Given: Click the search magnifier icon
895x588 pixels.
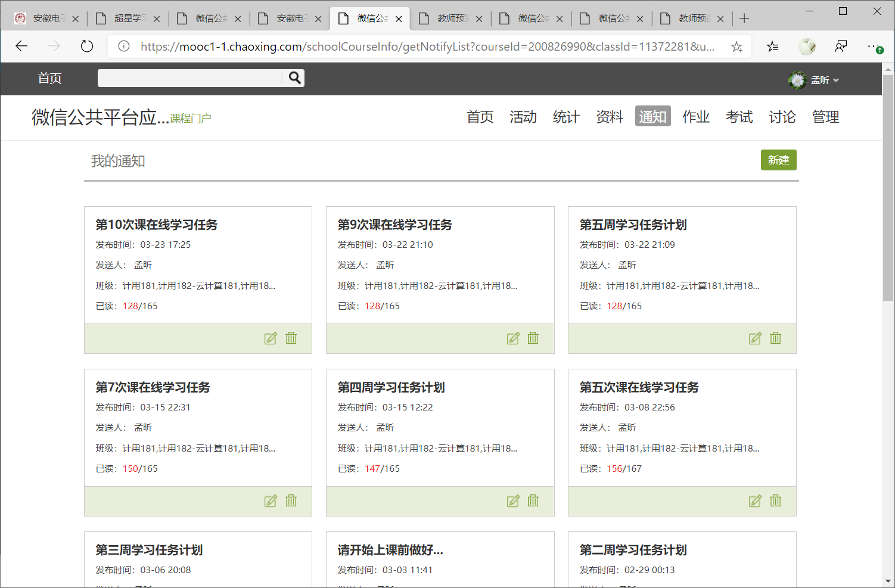Looking at the screenshot, I should (294, 78).
